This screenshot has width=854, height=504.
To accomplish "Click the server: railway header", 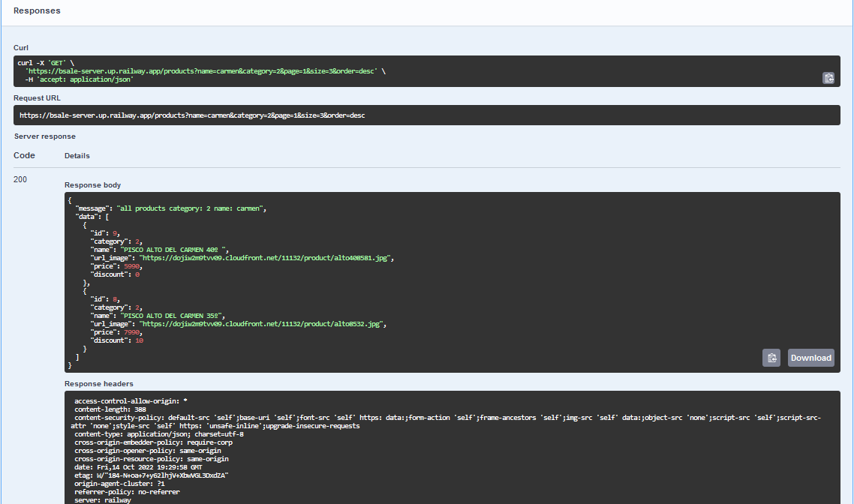I will (103, 499).
